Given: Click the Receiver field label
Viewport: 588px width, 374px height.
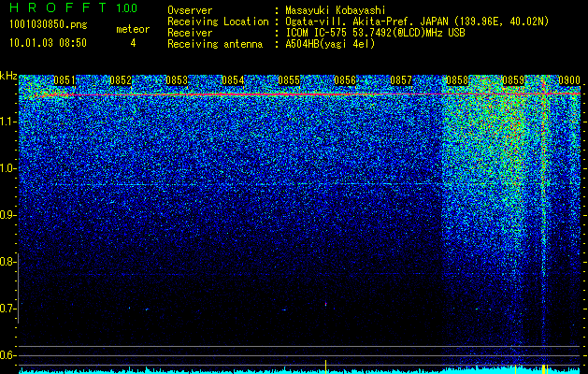Looking at the screenshot, I should [190, 33].
